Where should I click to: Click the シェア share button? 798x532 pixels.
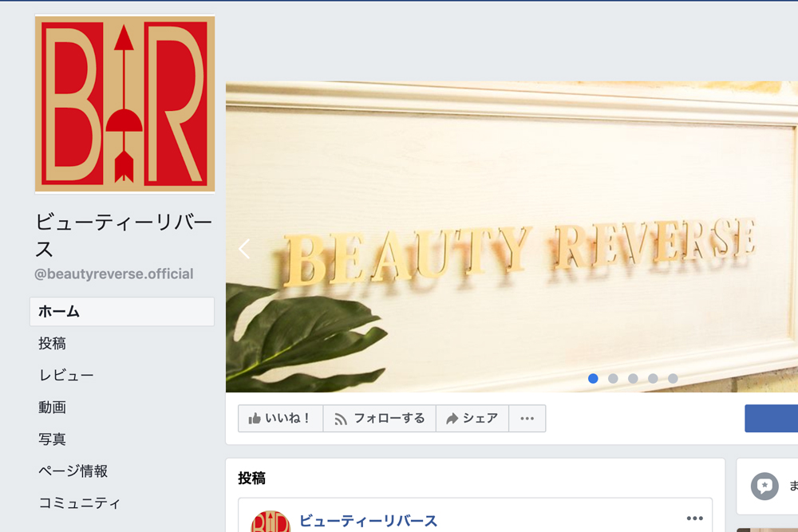coord(472,419)
